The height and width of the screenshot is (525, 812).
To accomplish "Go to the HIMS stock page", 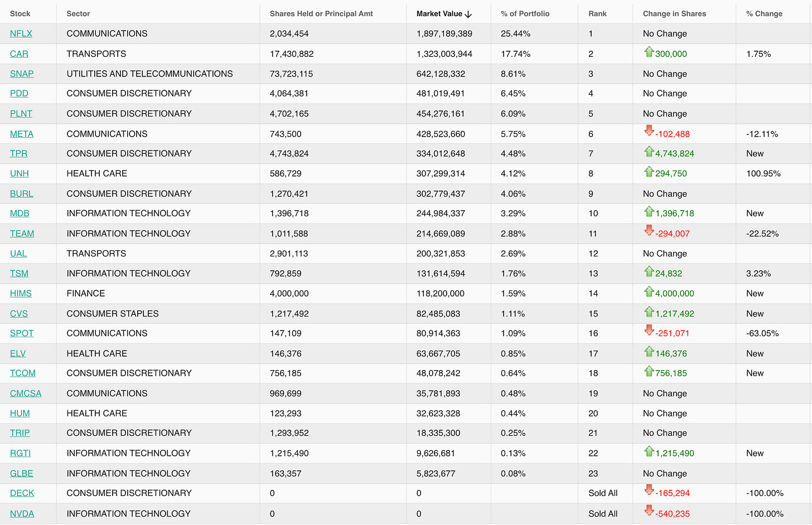I will pyautogui.click(x=21, y=293).
